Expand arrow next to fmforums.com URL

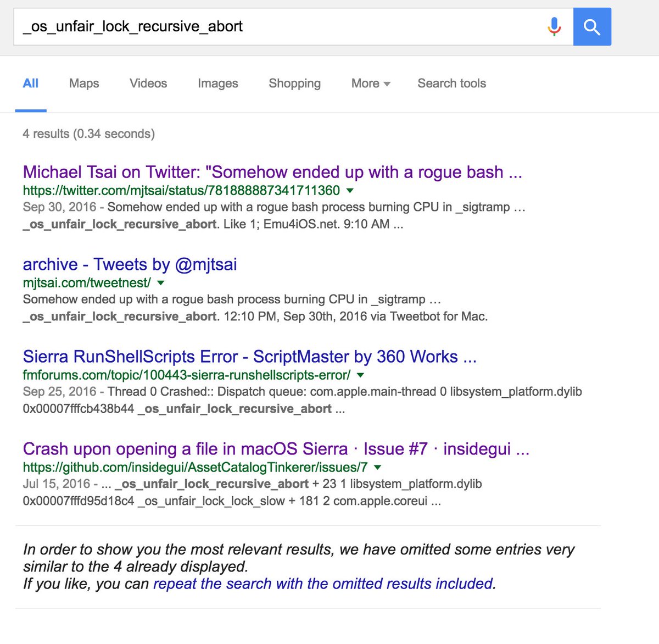tap(361, 375)
